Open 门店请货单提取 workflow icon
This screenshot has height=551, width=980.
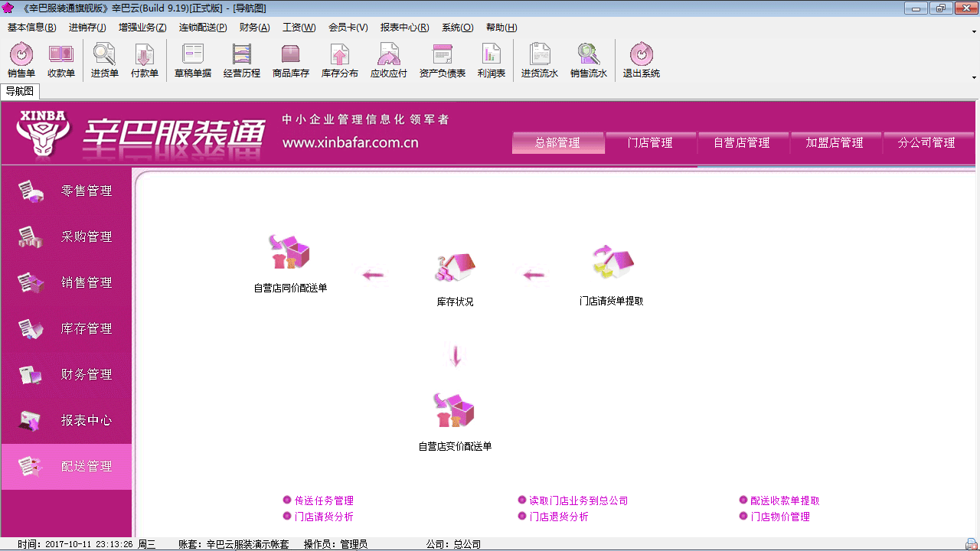point(612,275)
